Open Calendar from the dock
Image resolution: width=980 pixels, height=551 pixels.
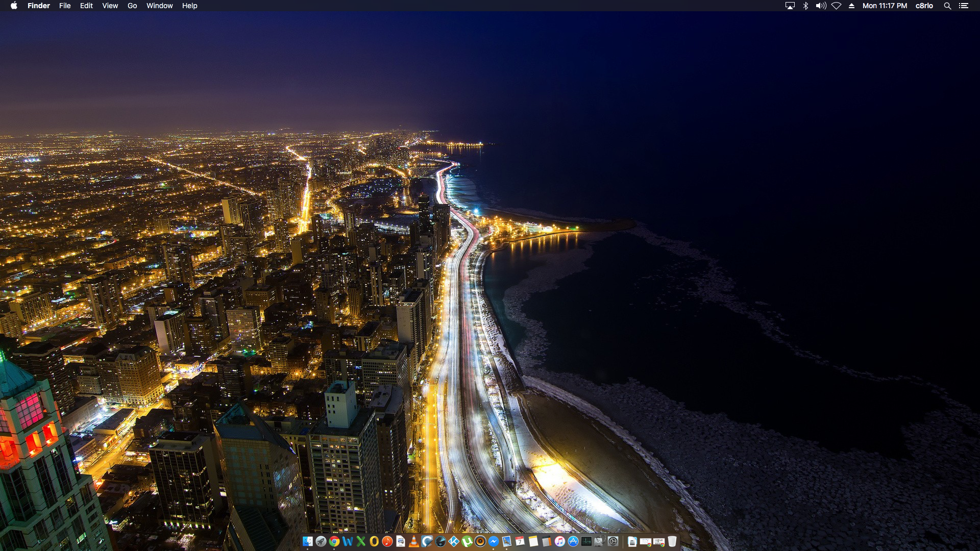[x=520, y=541]
